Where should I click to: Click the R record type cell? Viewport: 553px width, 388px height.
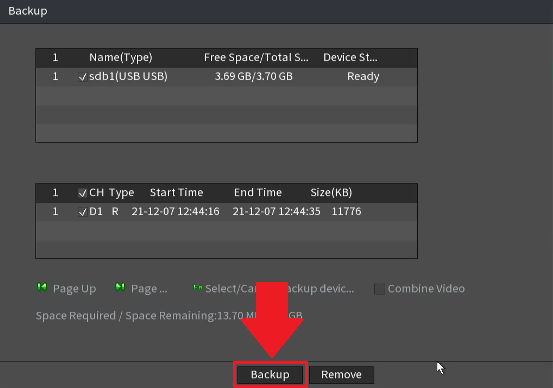(115, 211)
